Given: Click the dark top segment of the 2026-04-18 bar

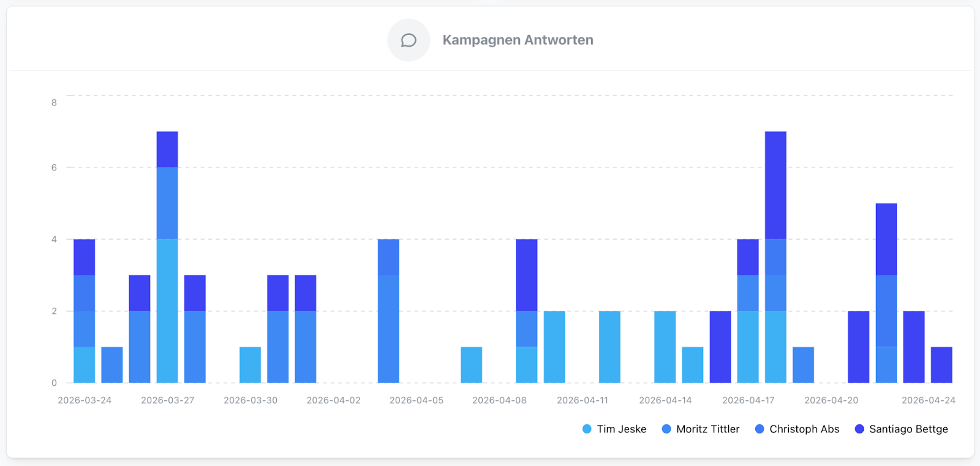Looking at the screenshot, I should pos(775,185).
